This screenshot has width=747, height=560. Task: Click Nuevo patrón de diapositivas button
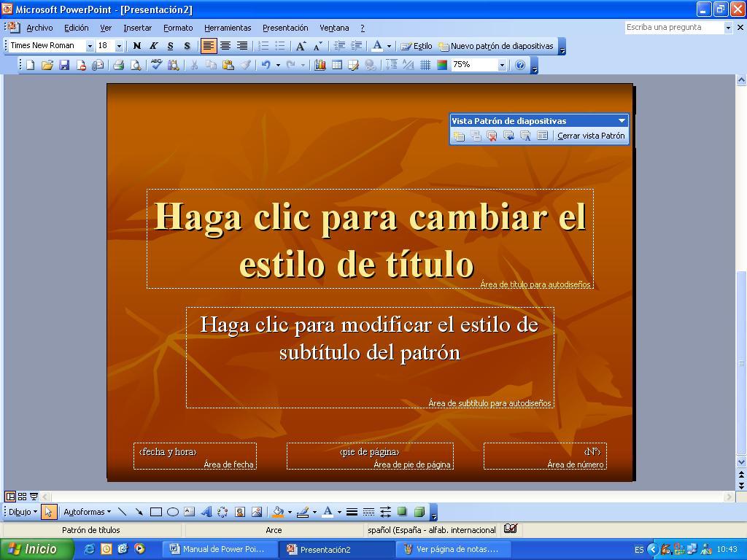(x=496, y=46)
